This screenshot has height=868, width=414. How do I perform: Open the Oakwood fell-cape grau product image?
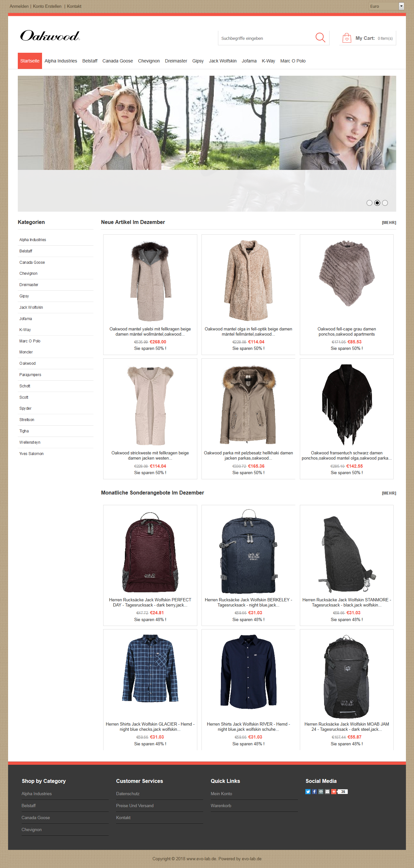[347, 273]
